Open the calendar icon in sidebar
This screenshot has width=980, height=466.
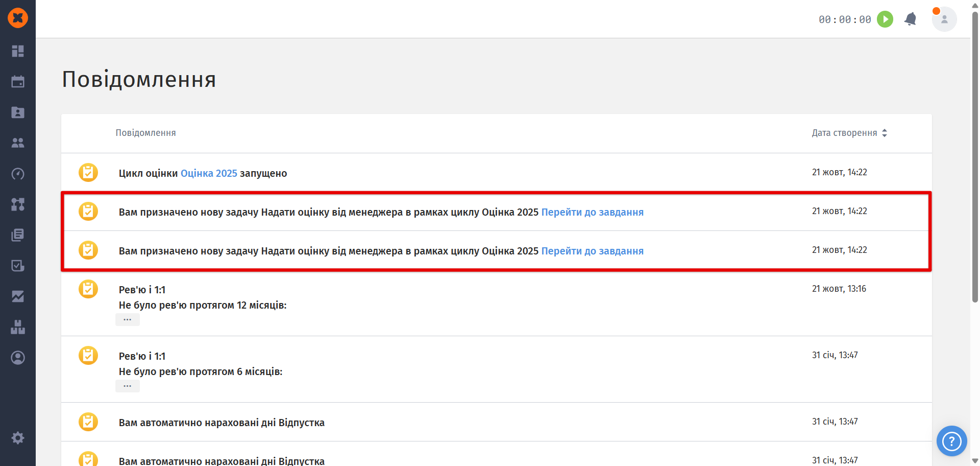pos(18,82)
